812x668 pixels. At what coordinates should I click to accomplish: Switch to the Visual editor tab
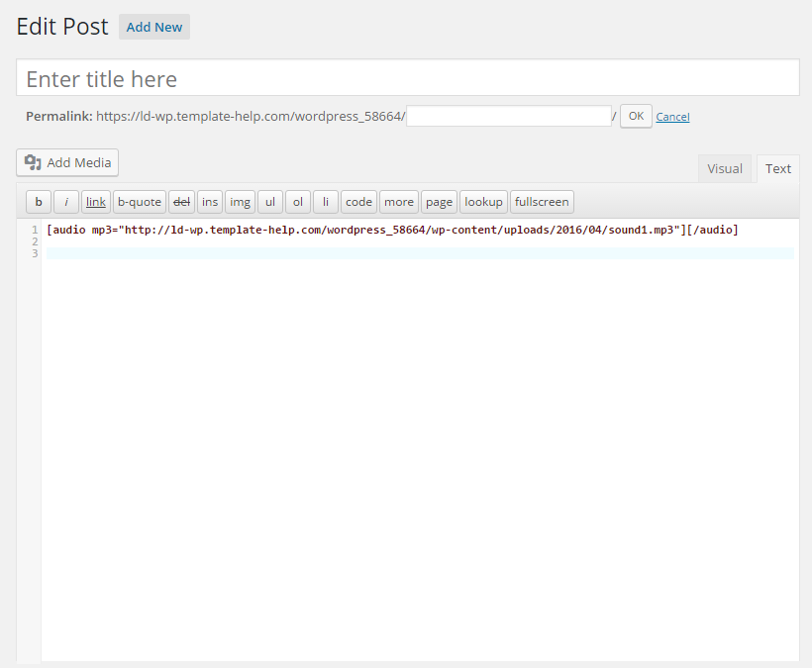pos(725,168)
